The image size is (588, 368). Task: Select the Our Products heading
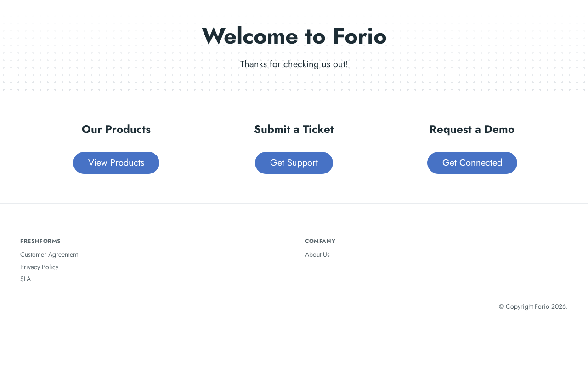(116, 129)
